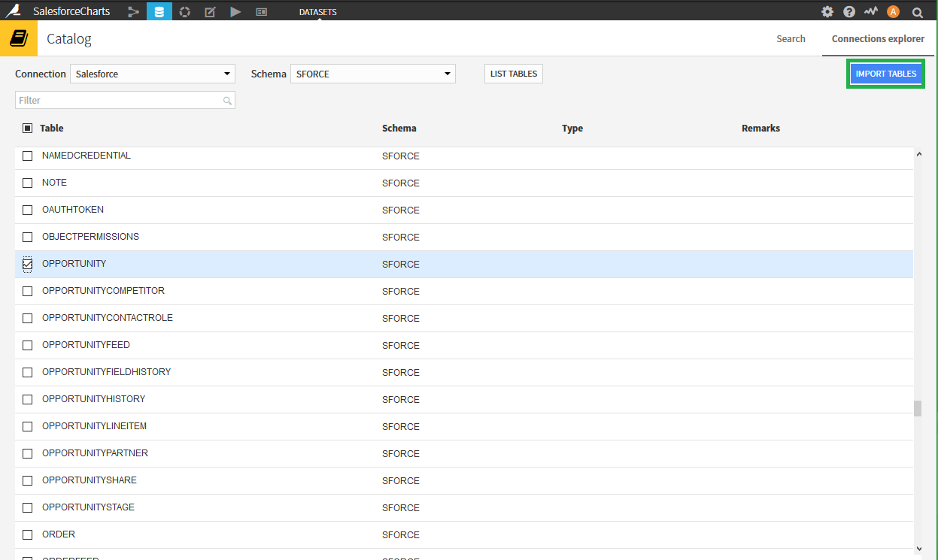Open the Notebooks pencil icon
Image resolution: width=938 pixels, height=560 pixels.
(209, 11)
